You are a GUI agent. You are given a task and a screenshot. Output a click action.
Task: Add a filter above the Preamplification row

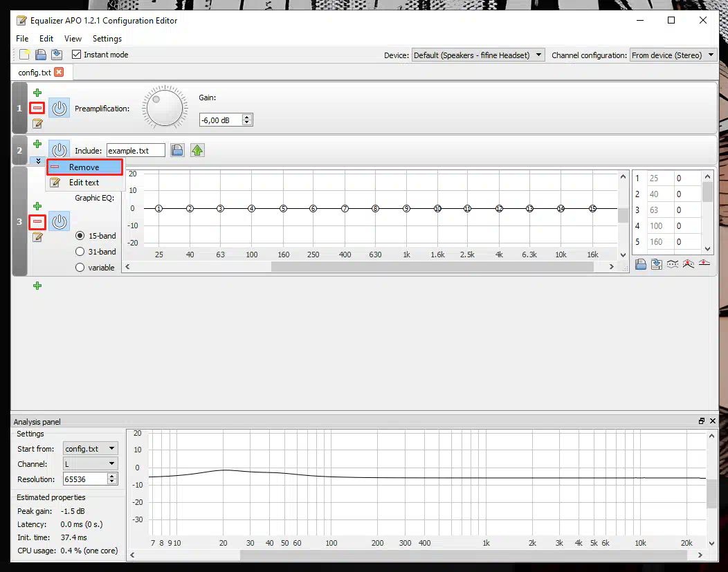pyautogui.click(x=37, y=93)
